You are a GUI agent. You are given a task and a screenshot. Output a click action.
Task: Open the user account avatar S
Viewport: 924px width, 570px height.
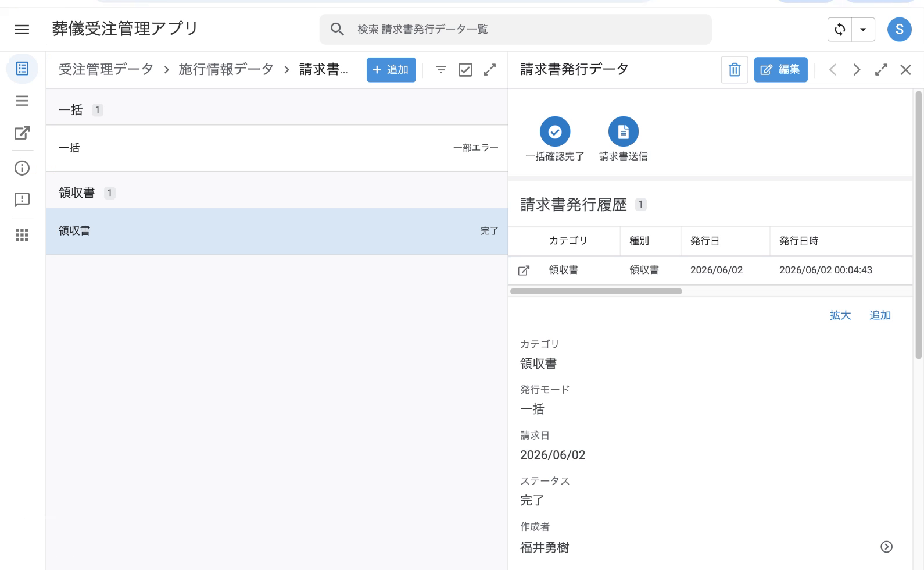pyautogui.click(x=899, y=29)
